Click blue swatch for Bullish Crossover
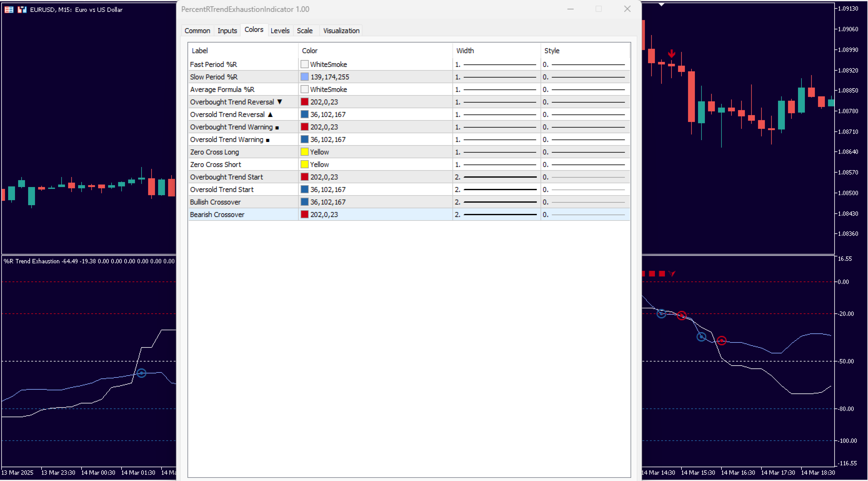 click(304, 202)
